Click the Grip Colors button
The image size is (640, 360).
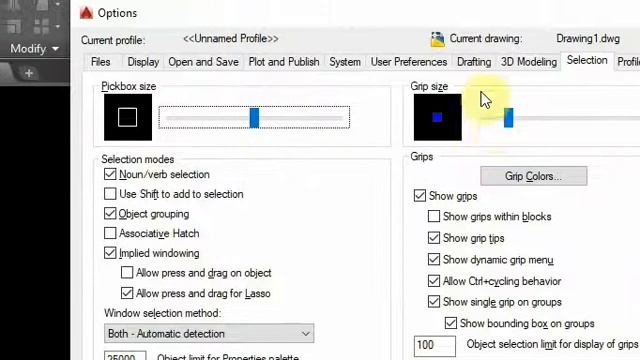click(533, 176)
